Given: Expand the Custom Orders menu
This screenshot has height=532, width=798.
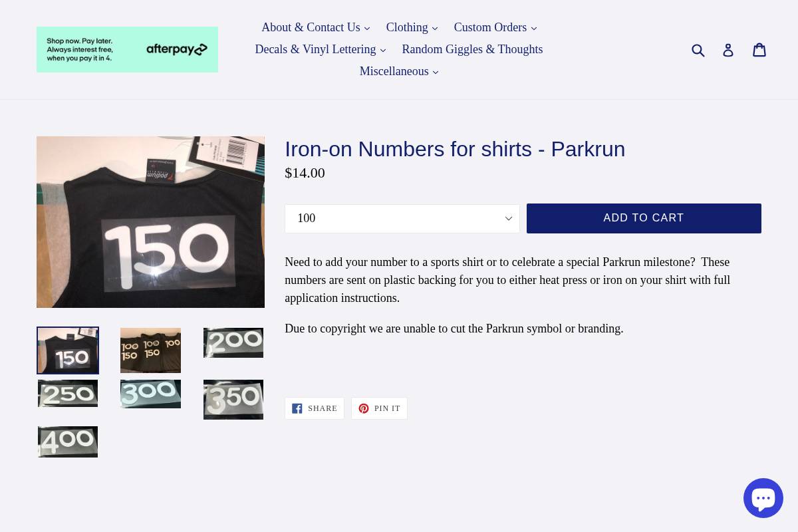Looking at the screenshot, I should tap(495, 27).
